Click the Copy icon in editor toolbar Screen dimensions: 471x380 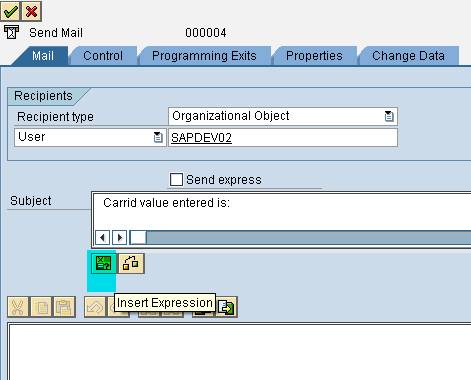click(41, 307)
